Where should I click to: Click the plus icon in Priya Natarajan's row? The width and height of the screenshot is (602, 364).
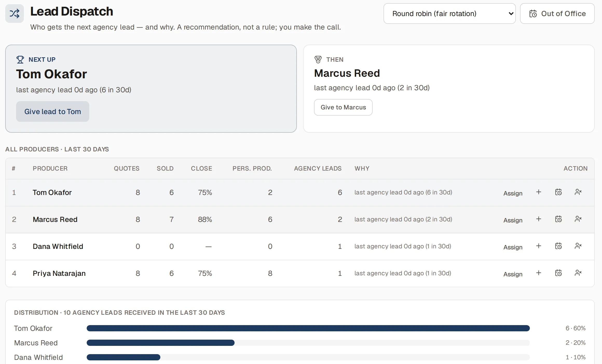539,273
